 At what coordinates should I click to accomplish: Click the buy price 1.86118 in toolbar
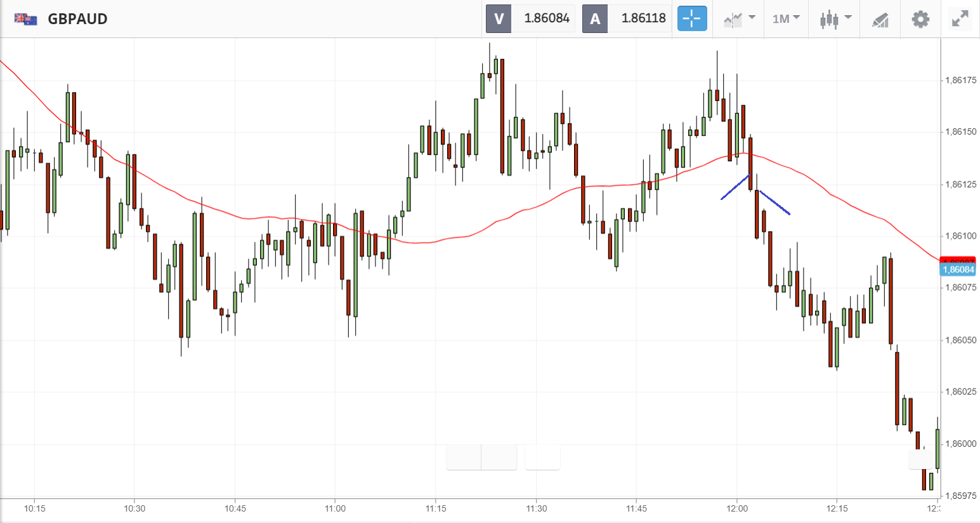click(x=643, y=18)
